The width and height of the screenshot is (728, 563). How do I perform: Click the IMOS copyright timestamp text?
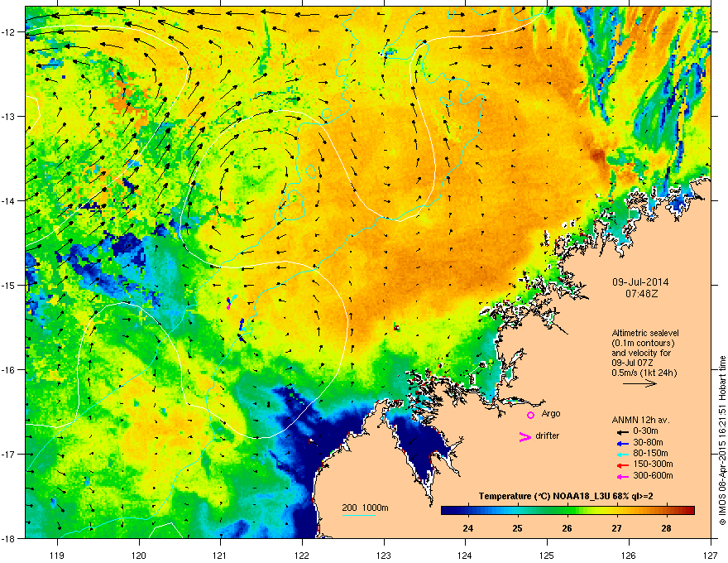click(x=722, y=440)
